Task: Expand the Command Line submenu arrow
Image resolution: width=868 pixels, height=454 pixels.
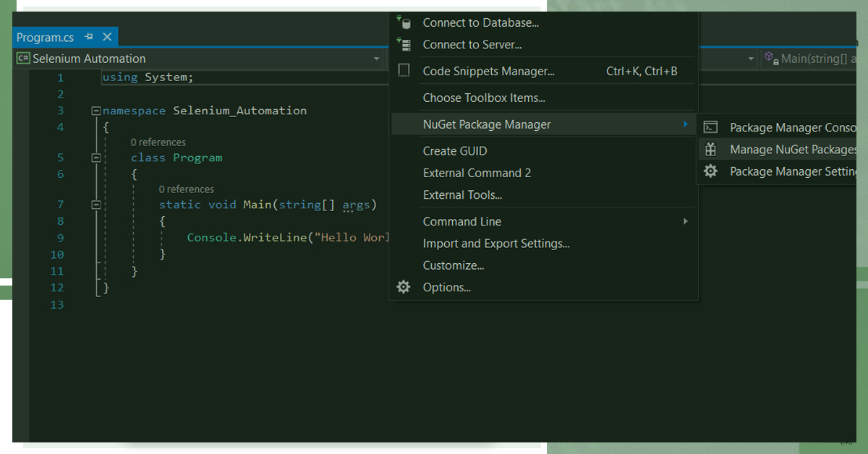Action: (686, 221)
